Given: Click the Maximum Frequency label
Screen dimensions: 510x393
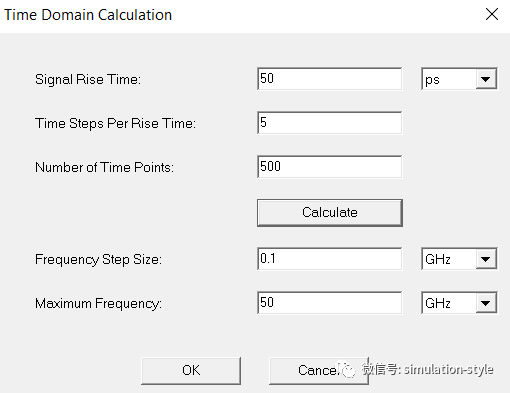Looking at the screenshot, I should (98, 304).
